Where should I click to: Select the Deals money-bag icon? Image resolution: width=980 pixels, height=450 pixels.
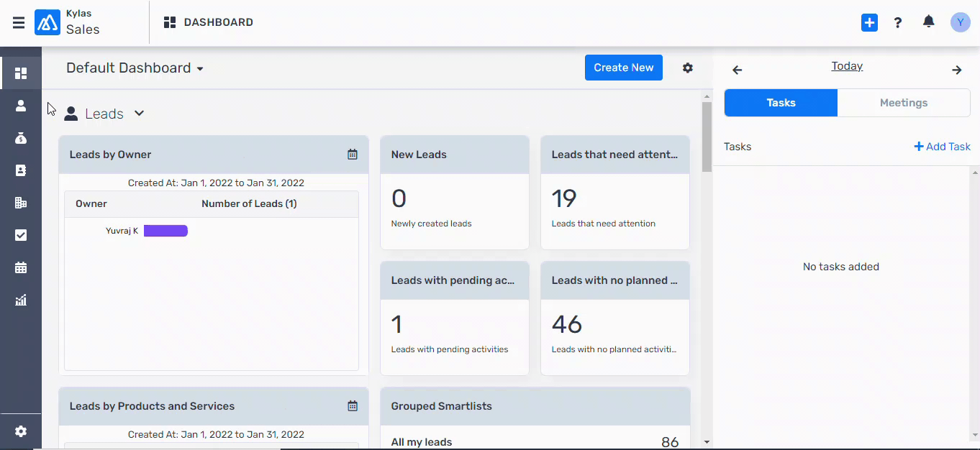pyautogui.click(x=21, y=138)
